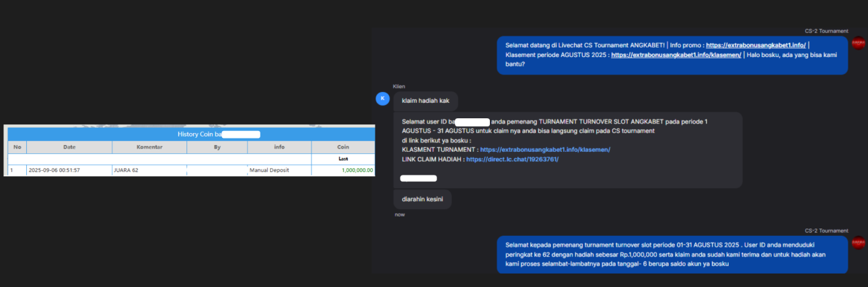Click the "CS-2 Tournament" label above the last message
Image resolution: width=868 pixels, height=287 pixels.
tap(826, 231)
